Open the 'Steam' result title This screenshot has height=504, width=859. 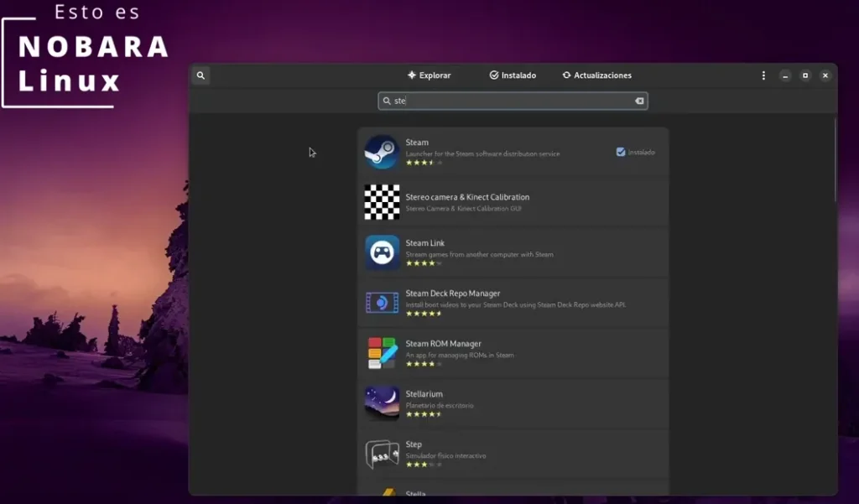(417, 143)
